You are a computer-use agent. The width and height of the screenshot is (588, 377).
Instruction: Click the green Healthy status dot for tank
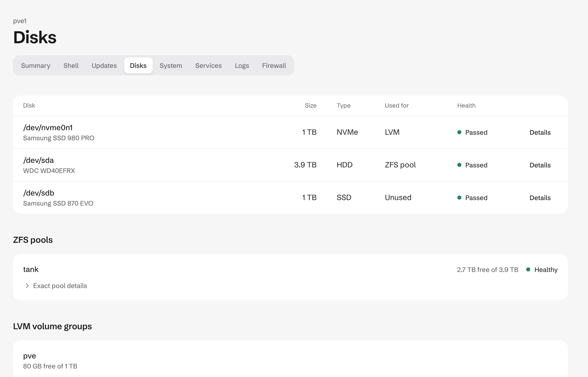[528, 269]
